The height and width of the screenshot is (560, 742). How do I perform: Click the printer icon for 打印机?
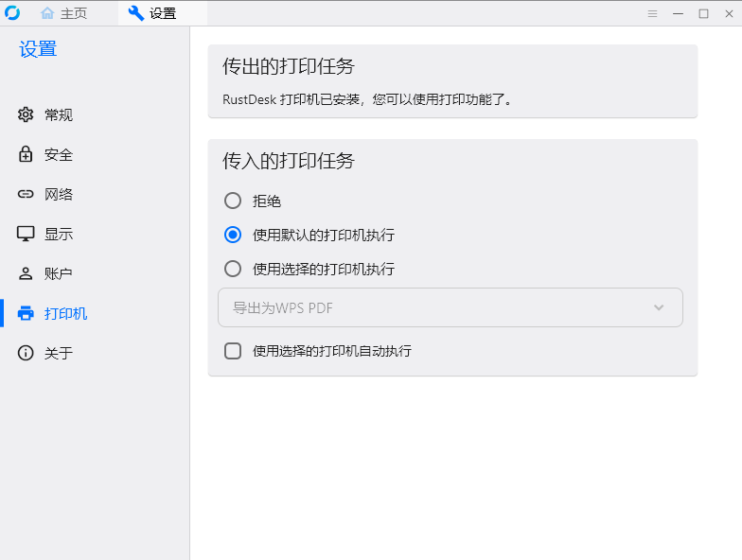click(x=26, y=313)
